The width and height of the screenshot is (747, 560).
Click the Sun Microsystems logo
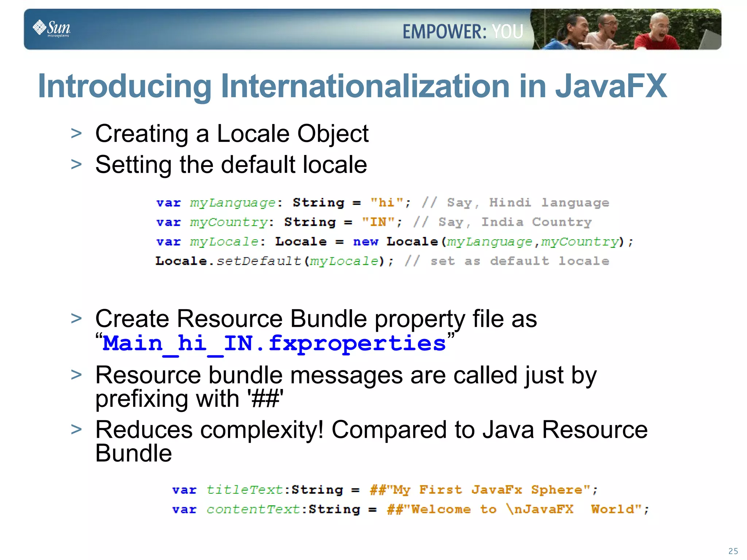(x=51, y=28)
